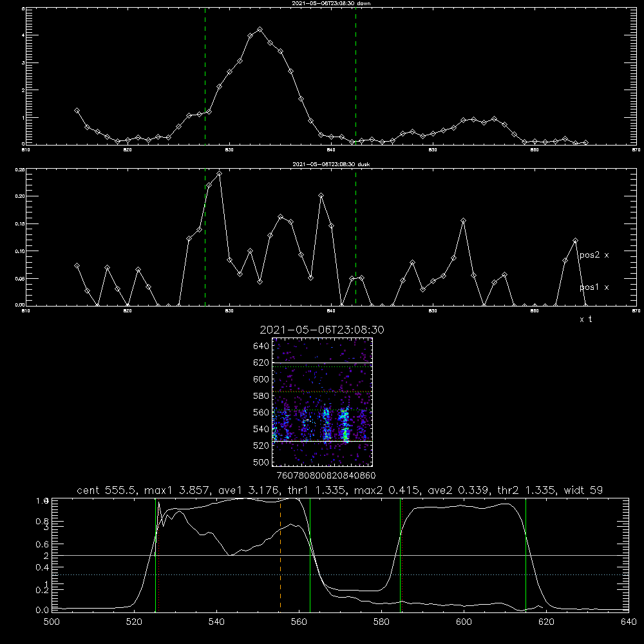Click the '520' label on spectrogram y-axis
Screen dimensions: 644x644
point(261,446)
